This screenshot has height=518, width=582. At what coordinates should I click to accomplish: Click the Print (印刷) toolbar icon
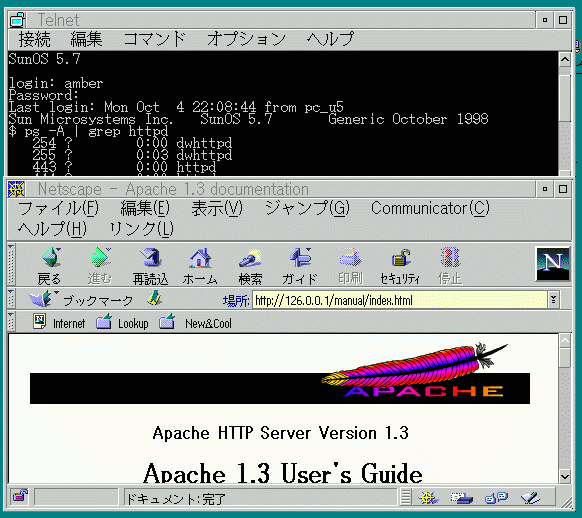[x=350, y=266]
